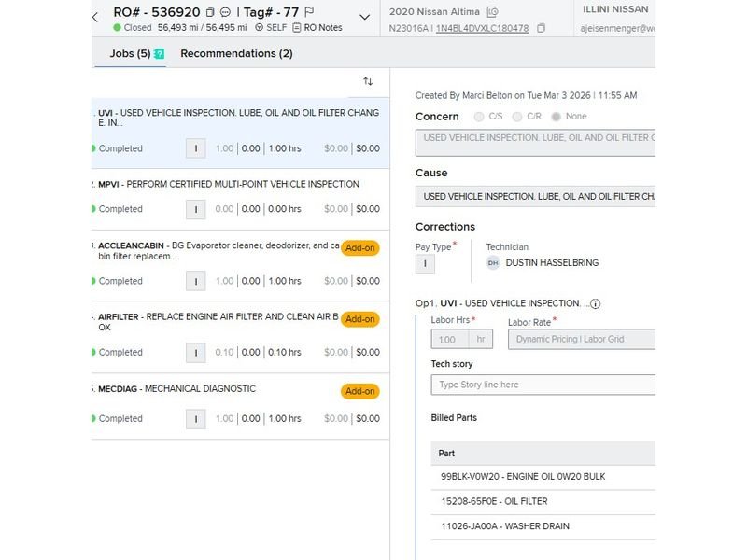Click the sort jobs arrows icon
This screenshot has height=560, width=747.
[x=368, y=82]
